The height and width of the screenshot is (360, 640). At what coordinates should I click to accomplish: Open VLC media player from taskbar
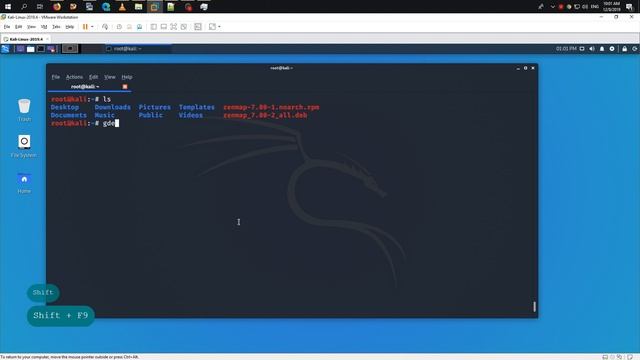(122, 7)
